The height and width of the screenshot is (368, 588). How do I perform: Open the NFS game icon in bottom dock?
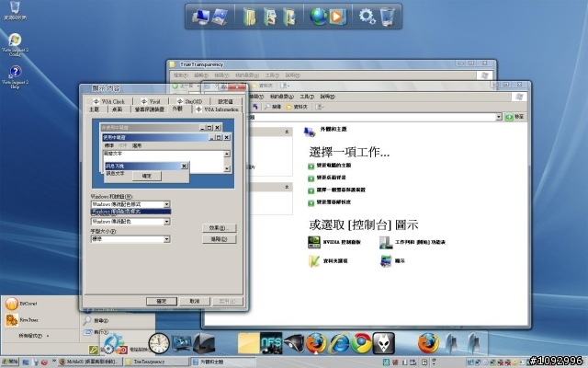[271, 343]
